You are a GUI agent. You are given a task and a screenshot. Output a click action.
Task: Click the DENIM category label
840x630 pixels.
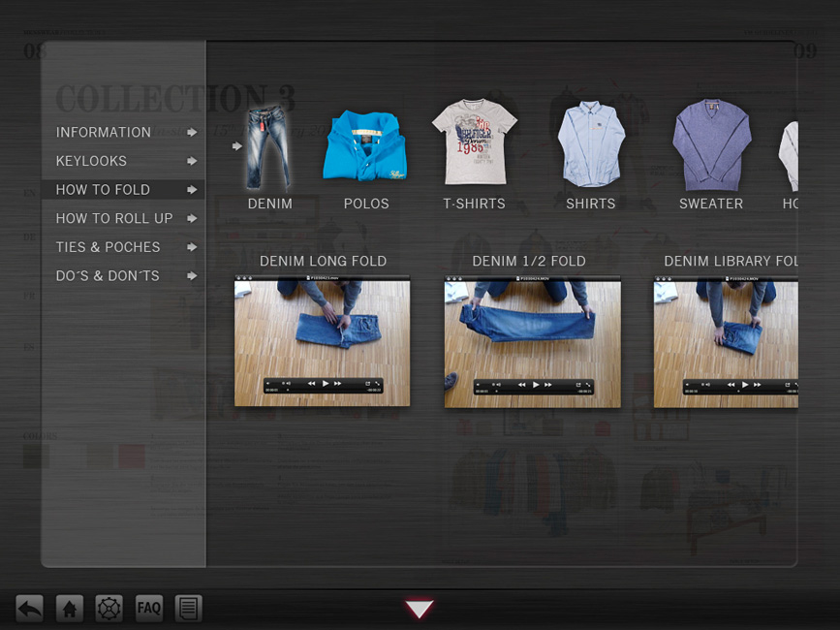[x=270, y=204]
